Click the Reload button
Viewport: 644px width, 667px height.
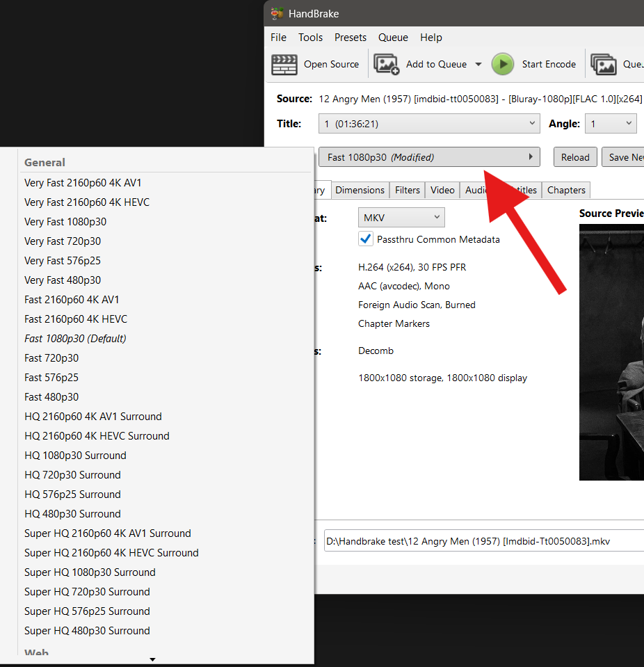[x=575, y=157]
